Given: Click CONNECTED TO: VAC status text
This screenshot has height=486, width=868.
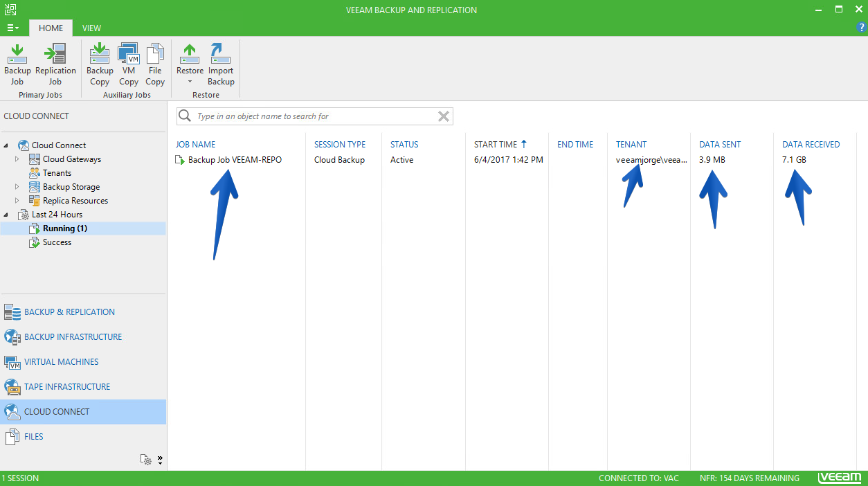Looking at the screenshot, I should pos(639,478).
